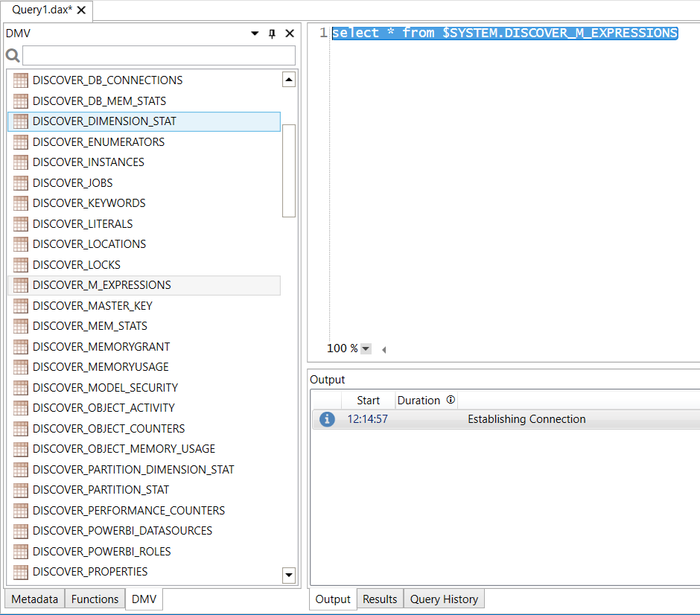This screenshot has width=700, height=615.
Task: Select DISCOVER_DB_CONNECTIONS text in list
Action: [107, 80]
